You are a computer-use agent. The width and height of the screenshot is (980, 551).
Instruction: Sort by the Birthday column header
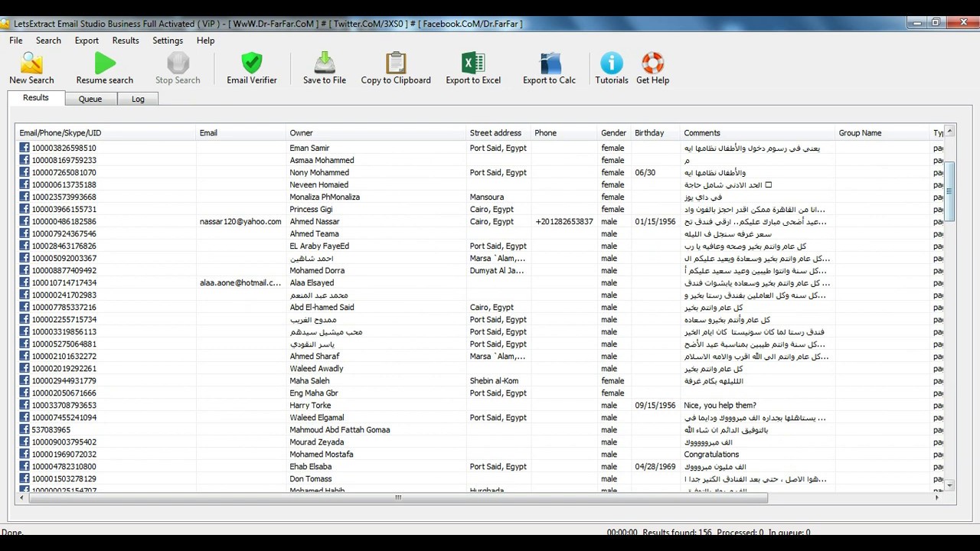(656, 132)
